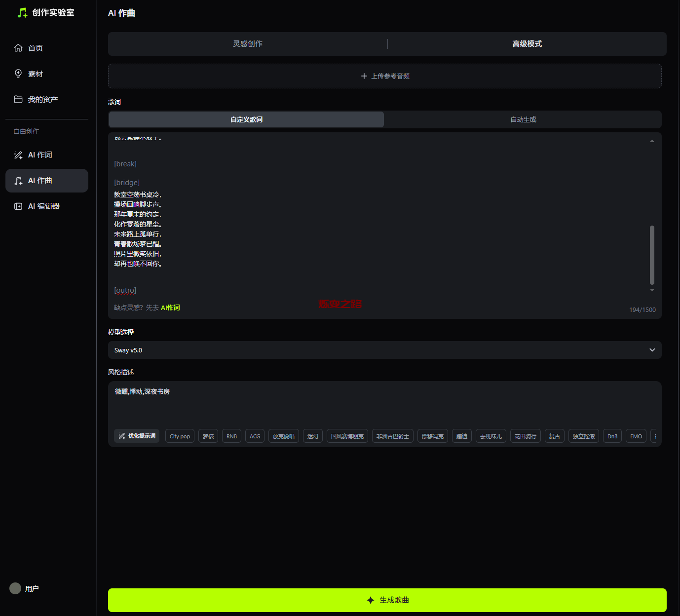
Task: Follow the AI作词 link below lyrics
Action: pyautogui.click(x=170, y=308)
